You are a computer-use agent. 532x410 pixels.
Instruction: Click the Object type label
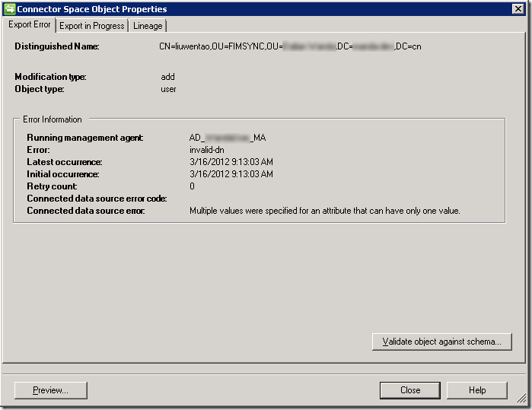[39, 89]
